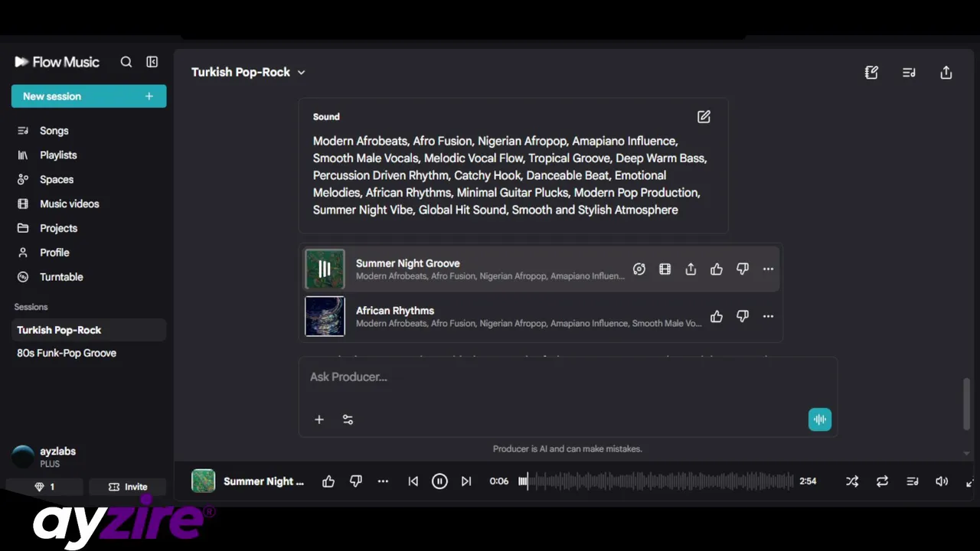Mute volume with speaker icon

pyautogui.click(x=942, y=481)
